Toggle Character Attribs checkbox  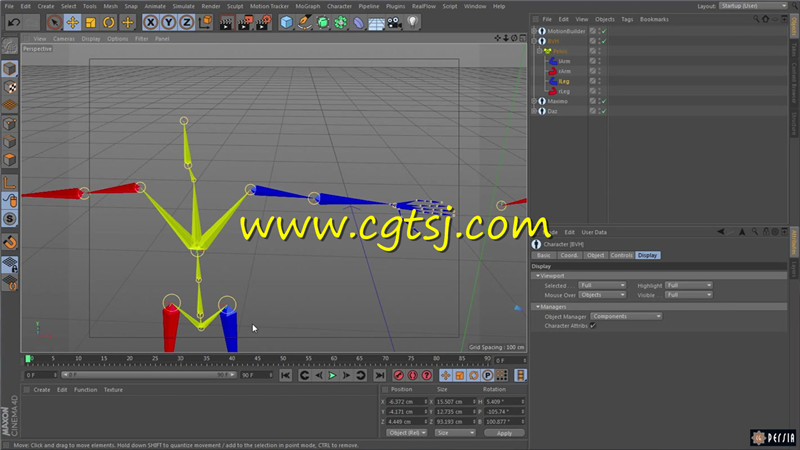coord(593,326)
